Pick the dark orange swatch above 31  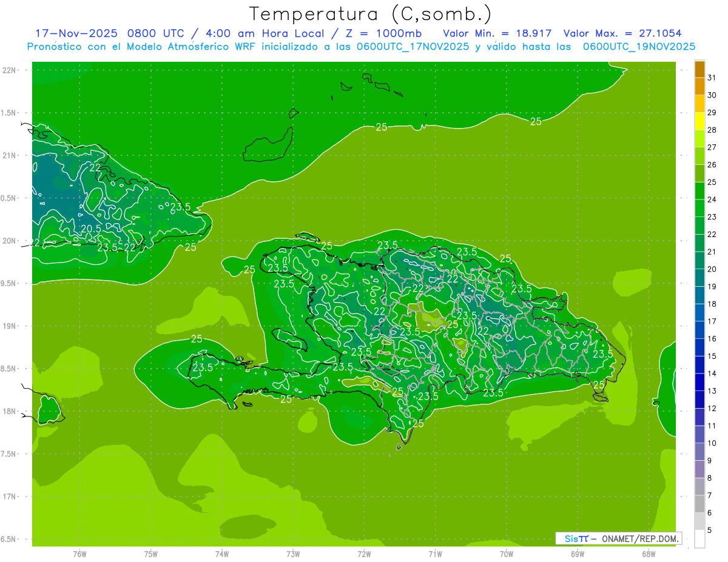coord(699,69)
